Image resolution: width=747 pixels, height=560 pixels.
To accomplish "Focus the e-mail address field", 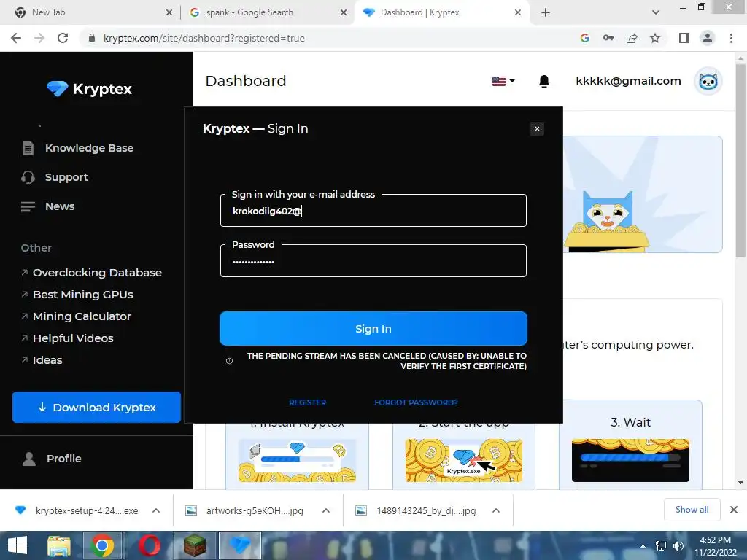I will pos(373,211).
